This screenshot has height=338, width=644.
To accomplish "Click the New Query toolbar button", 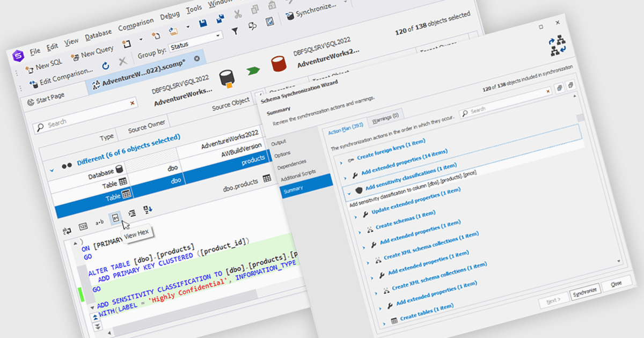I will pos(92,53).
